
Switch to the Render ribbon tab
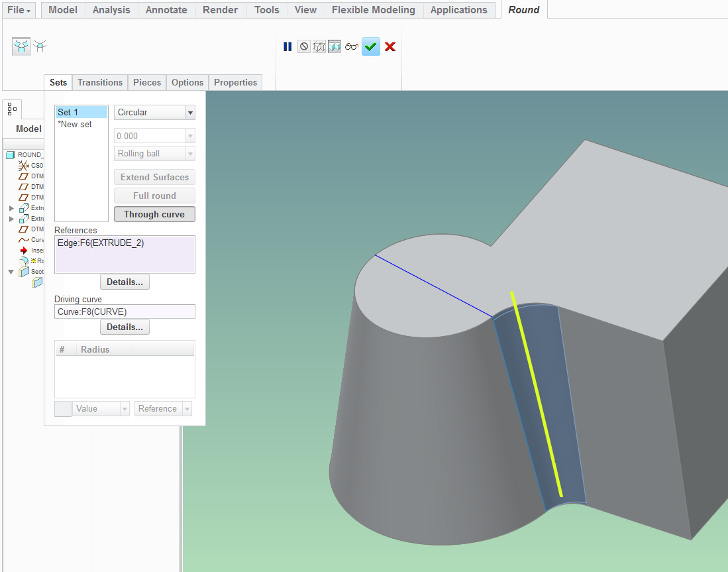click(220, 10)
